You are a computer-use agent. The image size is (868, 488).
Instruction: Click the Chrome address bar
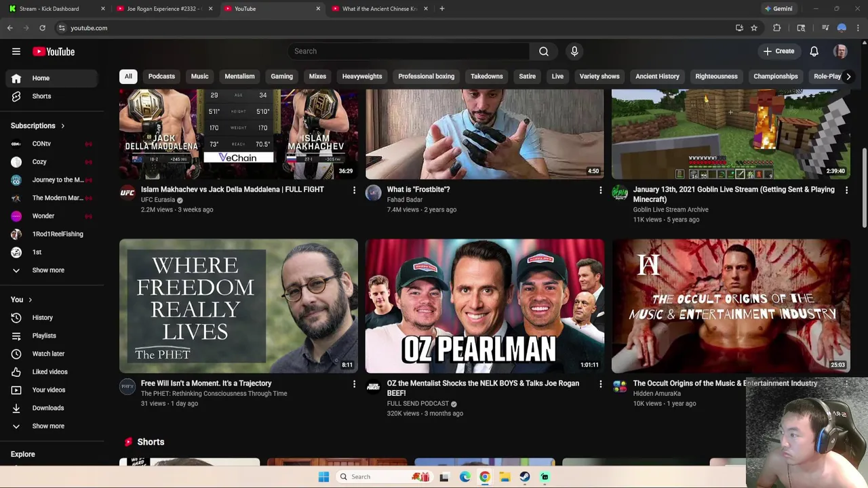tap(393, 28)
